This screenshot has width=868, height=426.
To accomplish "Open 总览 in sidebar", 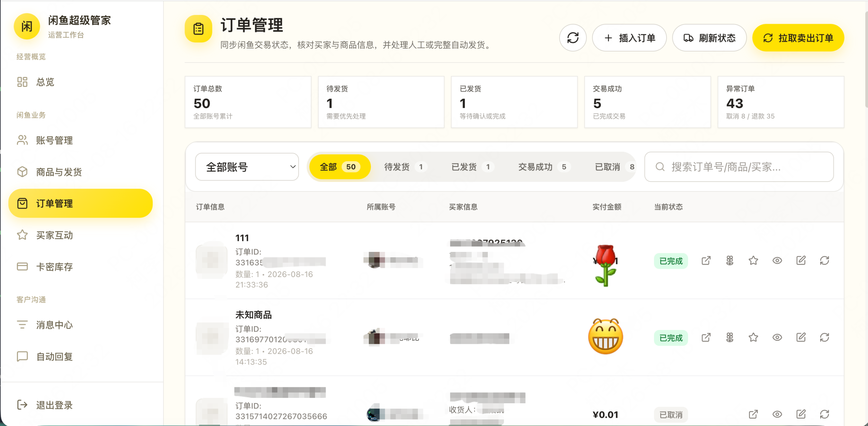I will 80,82.
